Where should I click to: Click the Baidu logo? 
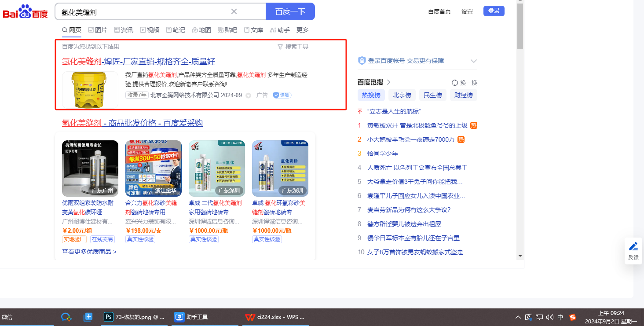tap(26, 11)
